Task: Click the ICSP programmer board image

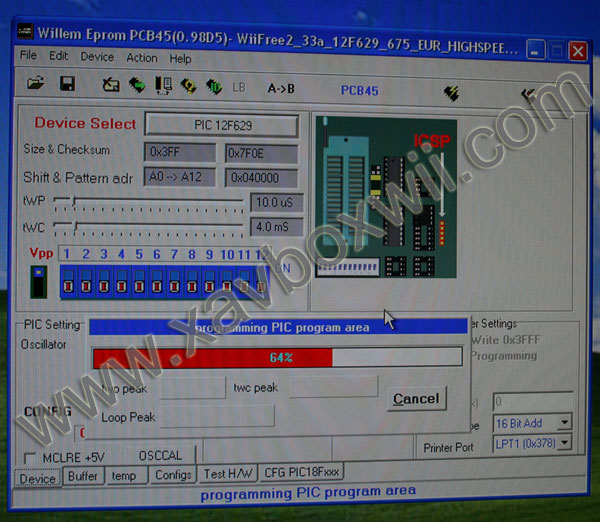Action: click(386, 197)
